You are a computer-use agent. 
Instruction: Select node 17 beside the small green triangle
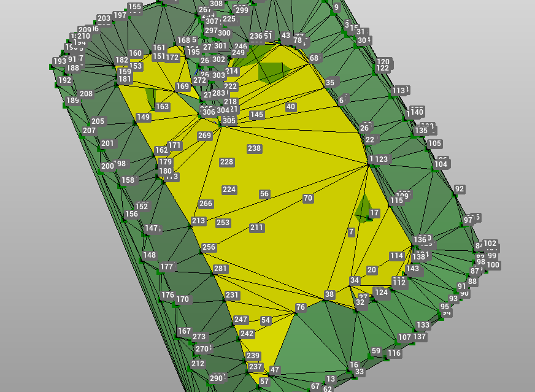coord(373,212)
